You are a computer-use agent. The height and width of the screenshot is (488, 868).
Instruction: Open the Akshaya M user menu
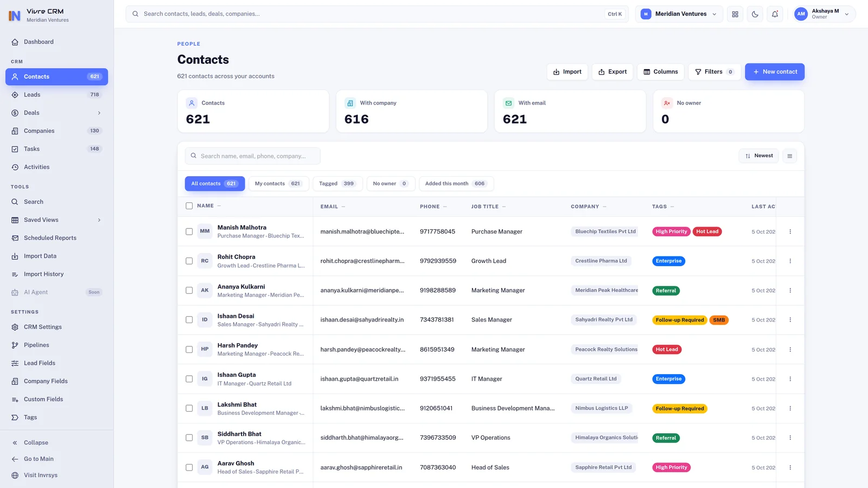(824, 14)
